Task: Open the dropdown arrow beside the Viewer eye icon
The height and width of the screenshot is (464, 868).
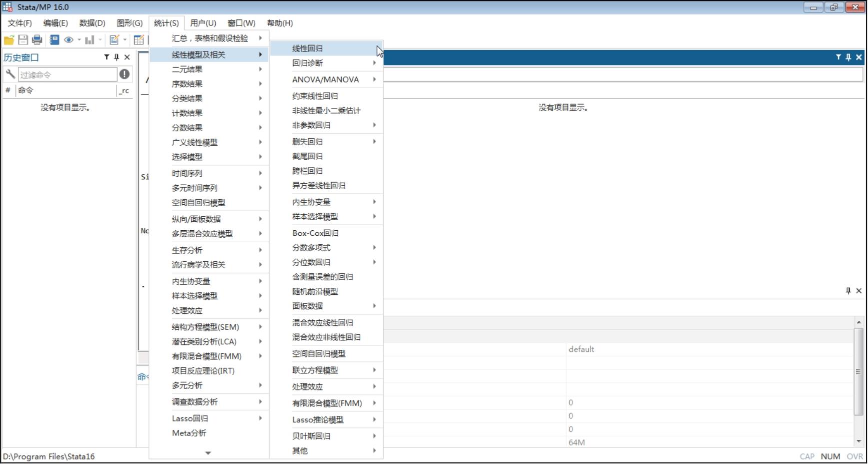Action: pos(79,40)
